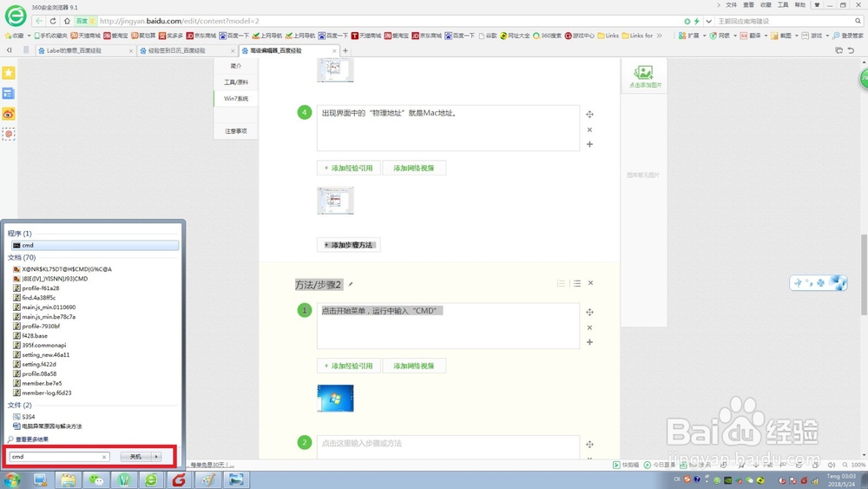This screenshot has height=489, width=868.
Task: Select the cmd program result
Action: pyautogui.click(x=95, y=245)
